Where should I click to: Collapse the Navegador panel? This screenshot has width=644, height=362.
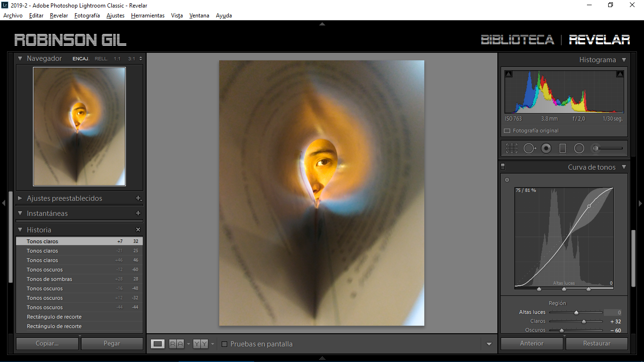tap(20, 58)
